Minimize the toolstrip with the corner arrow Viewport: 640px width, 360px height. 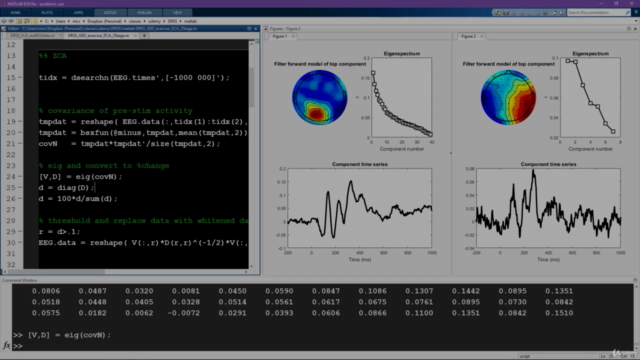636,13
